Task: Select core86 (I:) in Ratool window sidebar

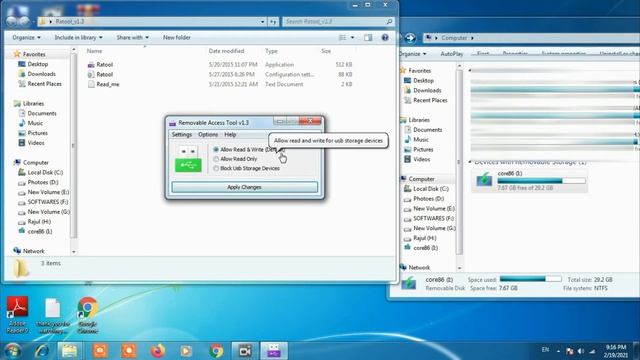Action: pos(36,231)
